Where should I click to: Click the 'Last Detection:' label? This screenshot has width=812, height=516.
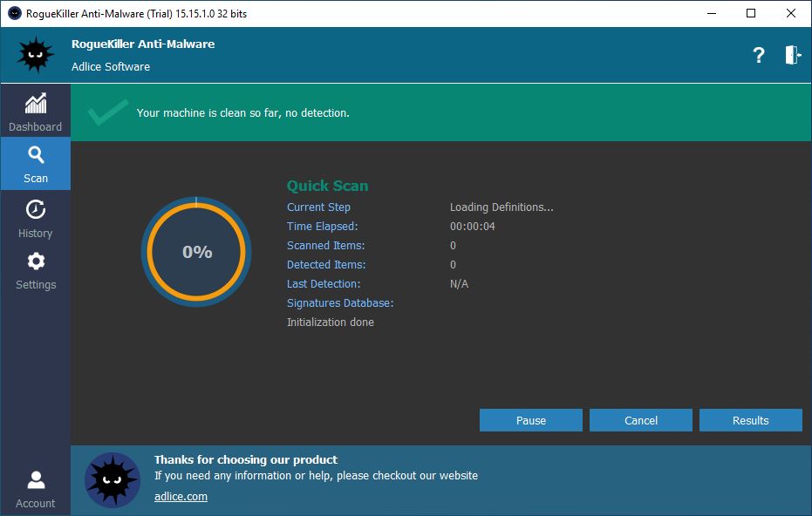coord(324,283)
